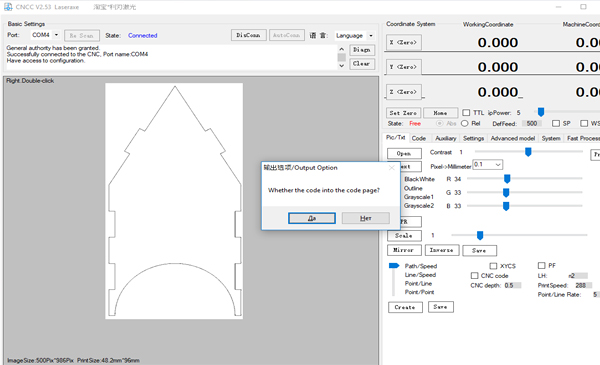Go to the Advanced model tab
The height and width of the screenshot is (365, 600).
click(513, 138)
